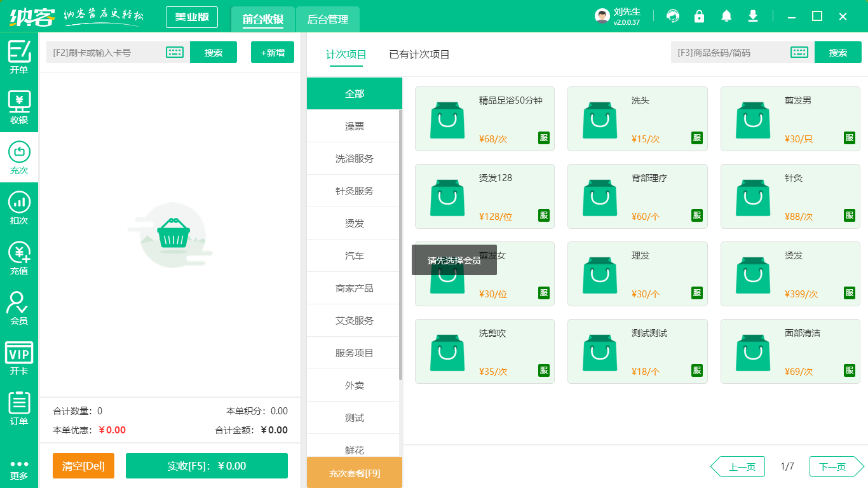Open the notification bell icon
This screenshot has width=868, height=488.
pyautogui.click(x=726, y=16)
